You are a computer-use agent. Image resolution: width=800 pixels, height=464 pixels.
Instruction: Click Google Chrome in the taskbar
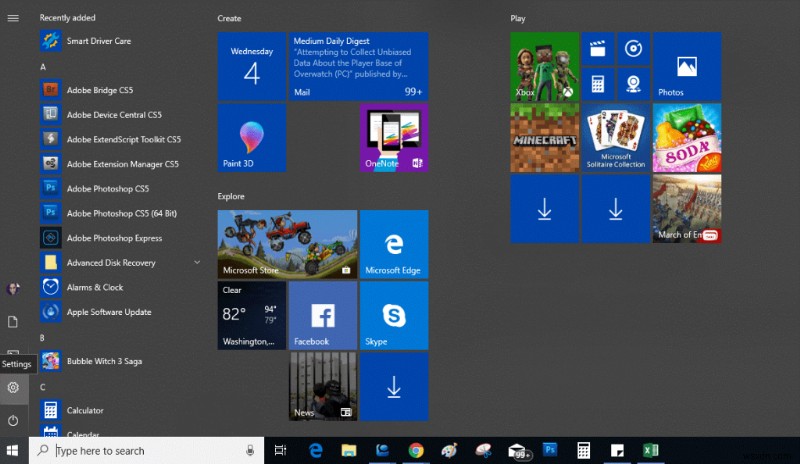pyautogui.click(x=415, y=451)
